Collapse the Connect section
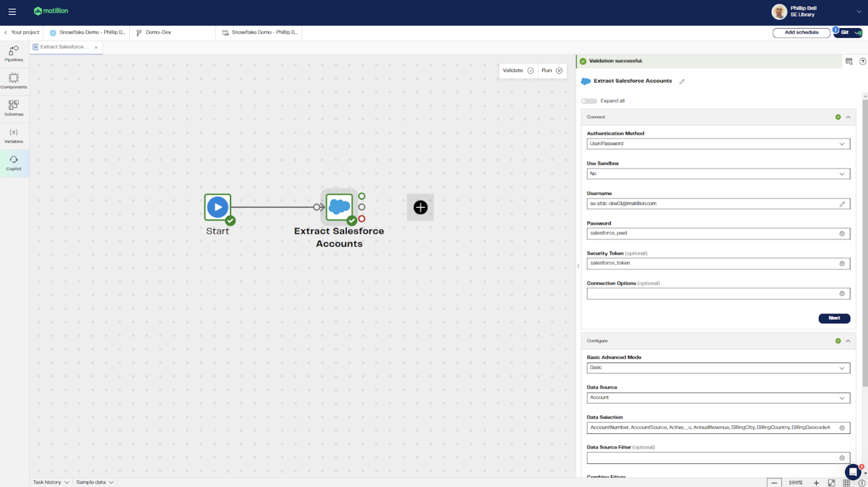Image resolution: width=868 pixels, height=487 pixels. click(x=848, y=117)
